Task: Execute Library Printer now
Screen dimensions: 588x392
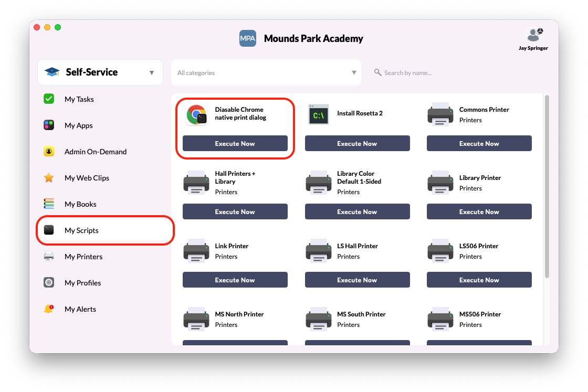Action: tap(479, 211)
